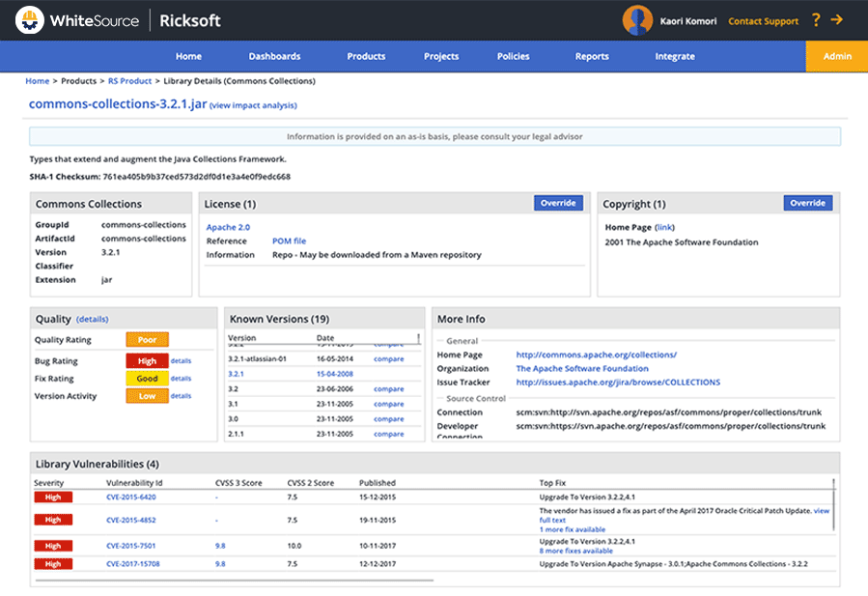
Task: Open the commons.apache.org/collections home page URL
Action: (x=596, y=355)
